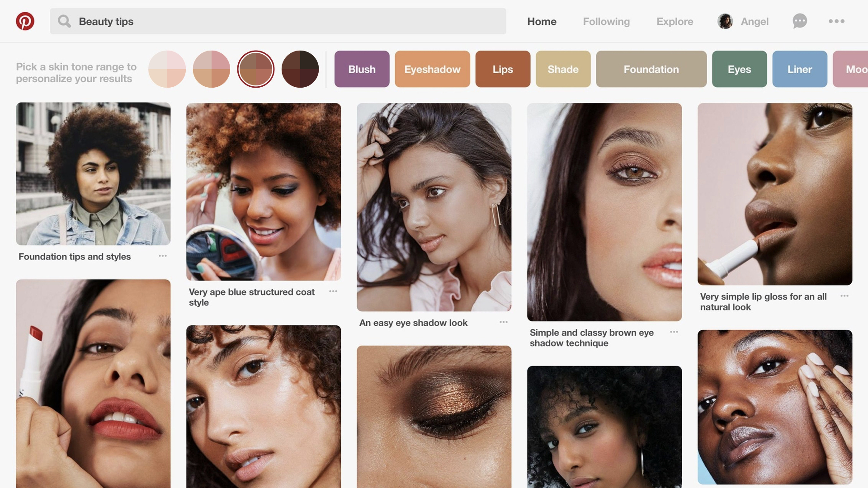Image resolution: width=868 pixels, height=488 pixels.
Task: Select the highlighted medium-brown skin tone swatch
Action: pyautogui.click(x=256, y=69)
